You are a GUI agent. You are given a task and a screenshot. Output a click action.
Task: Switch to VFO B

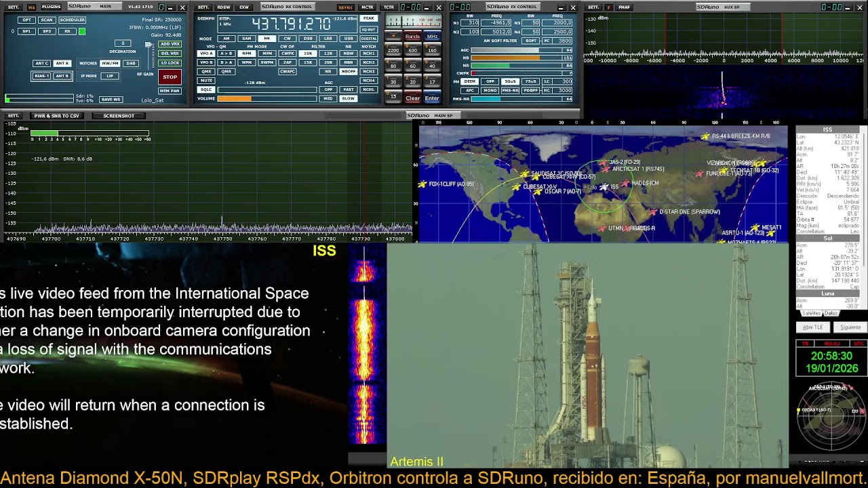206,62
